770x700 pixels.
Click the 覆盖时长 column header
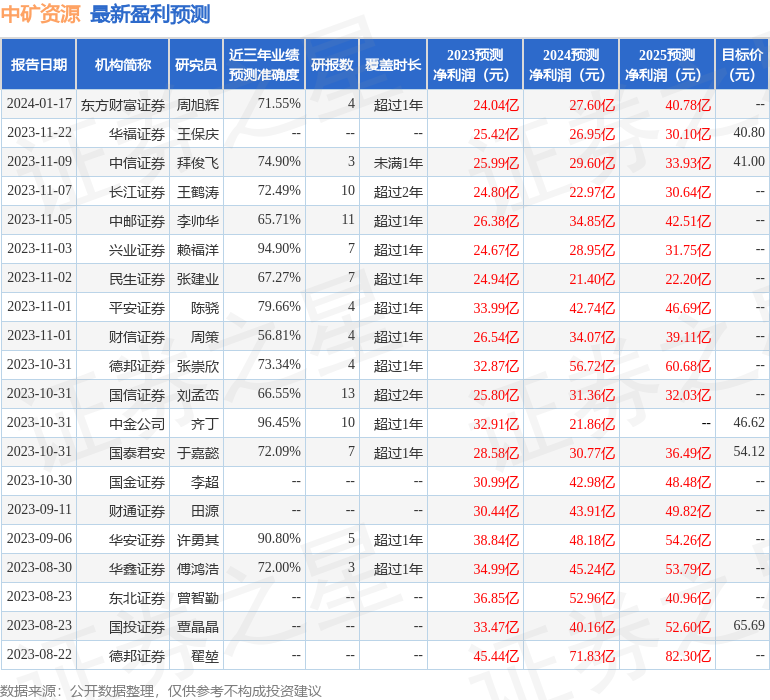(393, 64)
